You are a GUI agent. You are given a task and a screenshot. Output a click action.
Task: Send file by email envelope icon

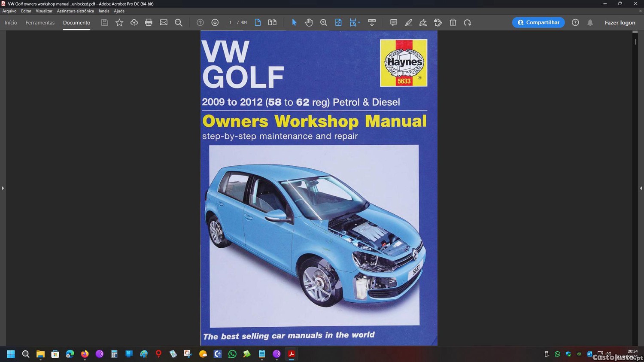click(164, 23)
